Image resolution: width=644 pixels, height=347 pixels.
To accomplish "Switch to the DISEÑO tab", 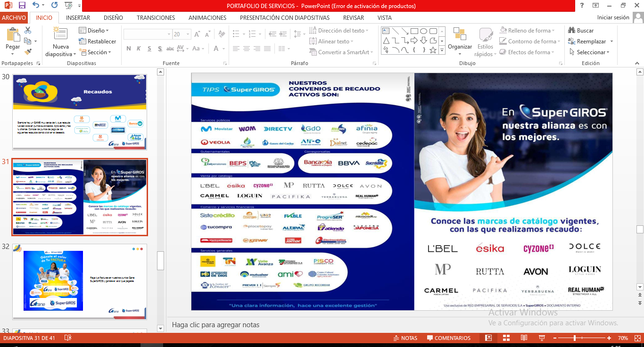I will [x=113, y=18].
